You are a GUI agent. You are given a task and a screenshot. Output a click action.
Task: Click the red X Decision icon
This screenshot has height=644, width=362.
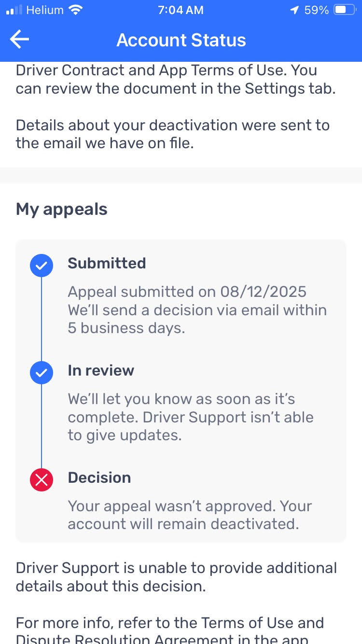[x=42, y=480]
